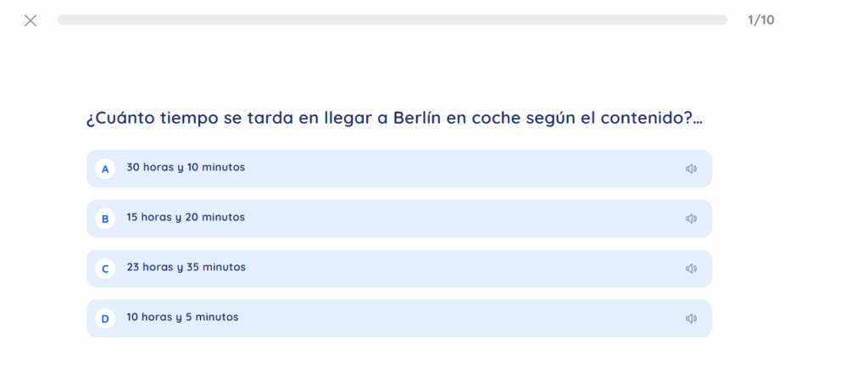Select answer "30 horas y 10 minutos"
This screenshot has width=868, height=384.
[186, 168]
